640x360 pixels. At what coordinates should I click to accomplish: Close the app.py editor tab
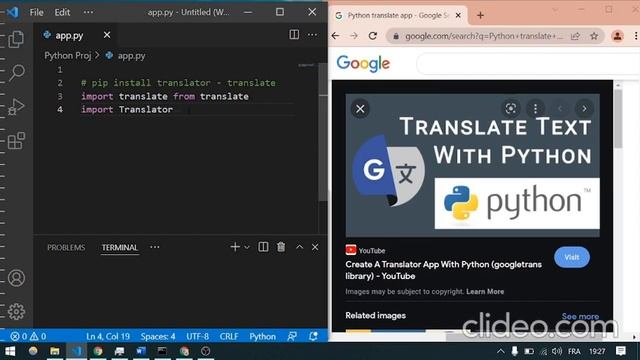107,35
